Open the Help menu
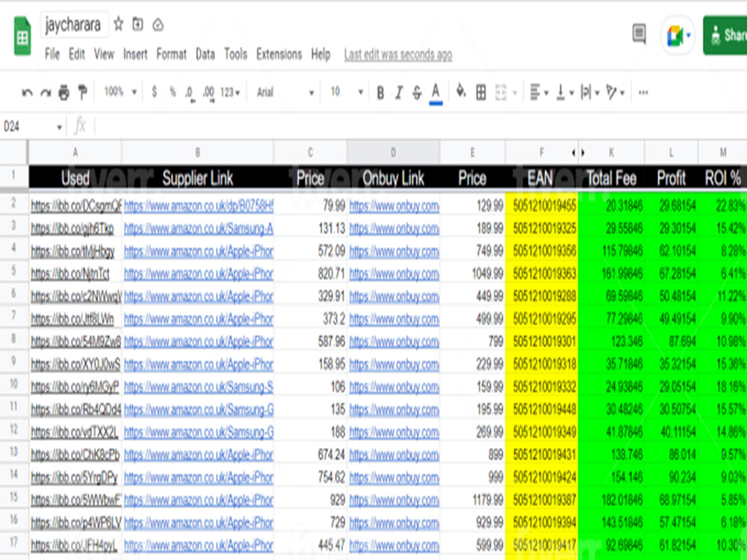Viewport: 747px width, 560px height. [320, 55]
